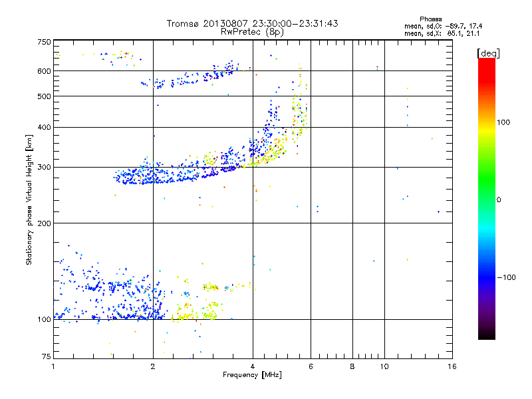
Task: Click the y-axis label '400'
Action: [44, 127]
